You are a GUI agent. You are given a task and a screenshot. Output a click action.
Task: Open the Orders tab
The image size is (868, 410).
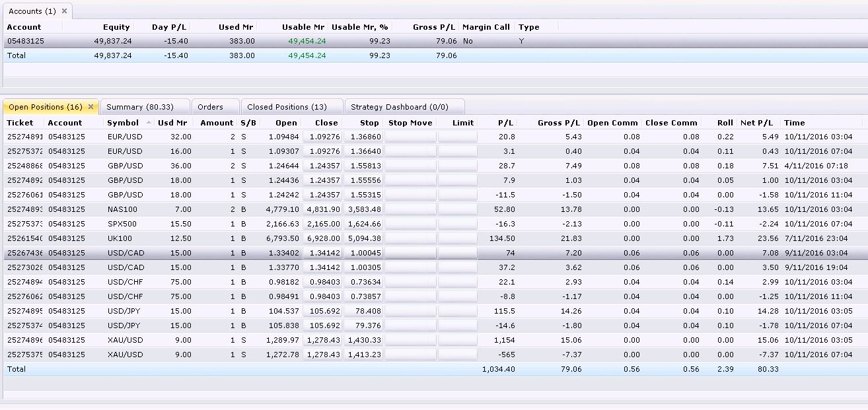coord(215,107)
